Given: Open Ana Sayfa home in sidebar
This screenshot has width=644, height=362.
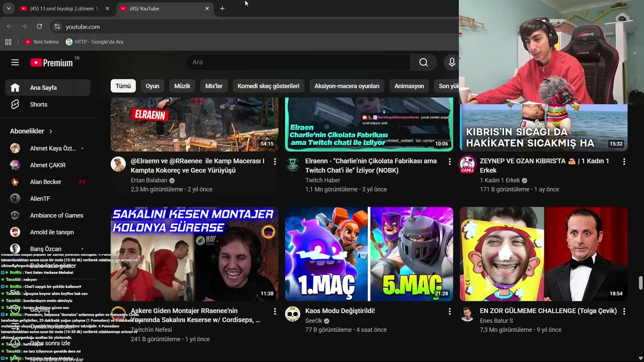Looking at the screenshot, I should [48, 87].
